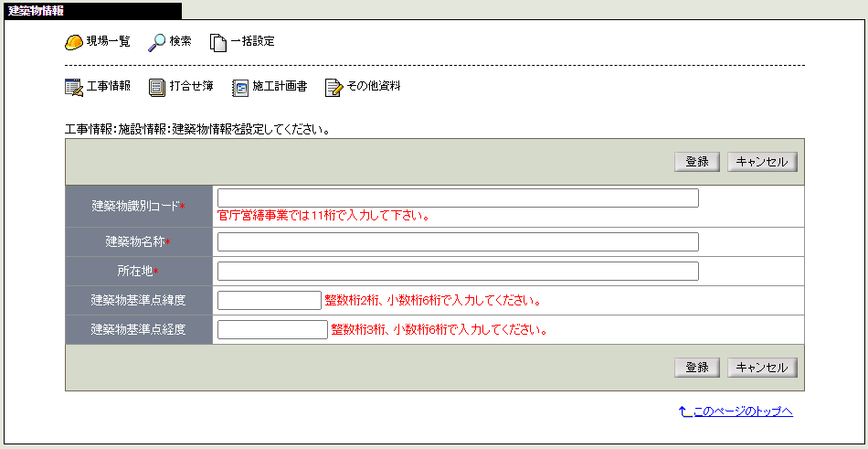Click the 官庁営繕事業では11桁で入力して下さい hint text
This screenshot has width=868, height=449.
(x=323, y=216)
